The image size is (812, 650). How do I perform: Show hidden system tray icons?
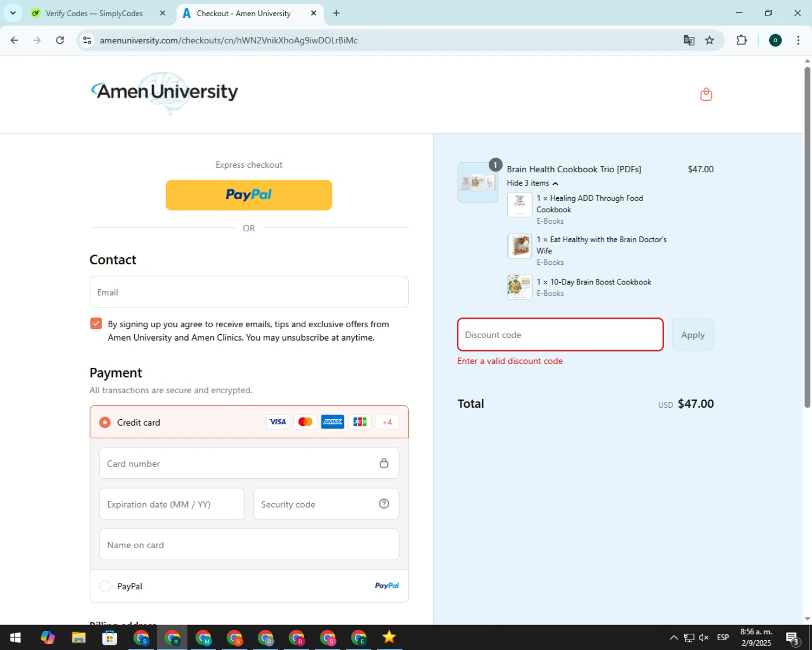pyautogui.click(x=673, y=638)
